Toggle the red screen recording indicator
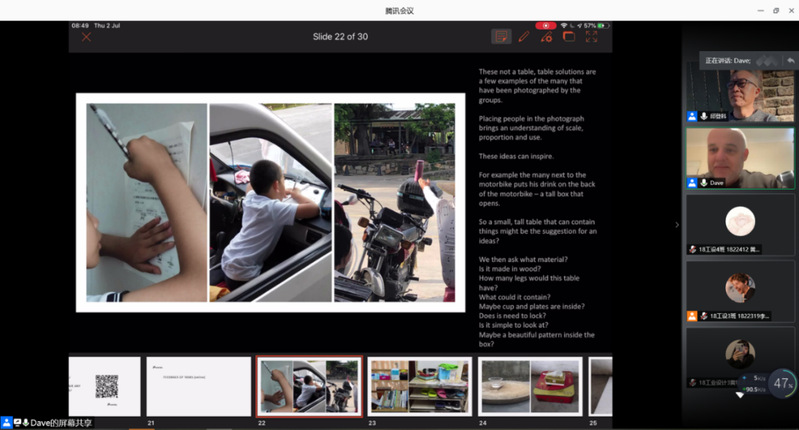 (546, 25)
